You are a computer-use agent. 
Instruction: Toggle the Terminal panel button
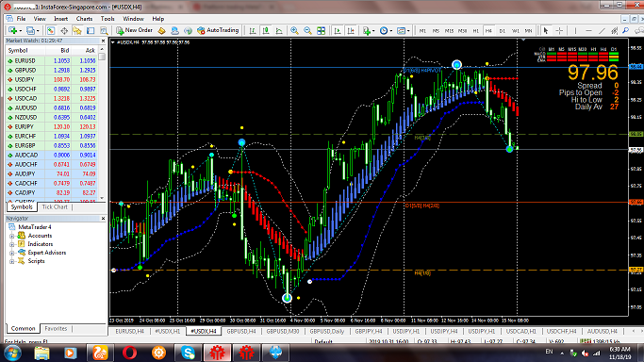point(91,31)
